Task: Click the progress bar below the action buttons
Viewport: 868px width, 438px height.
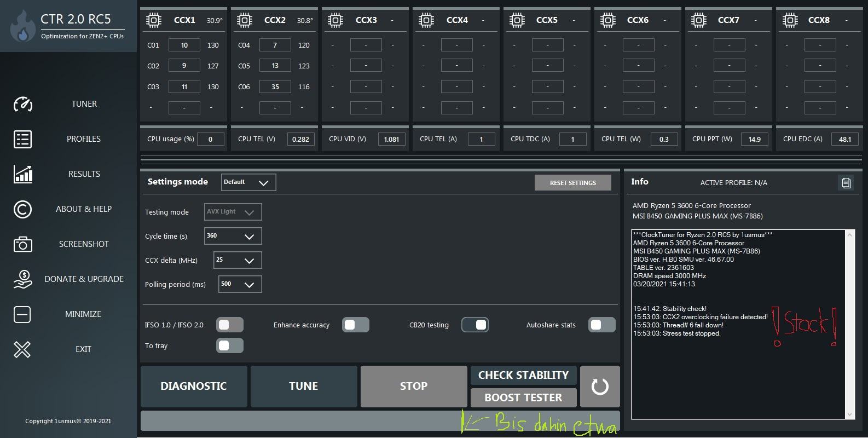Action: pos(380,420)
